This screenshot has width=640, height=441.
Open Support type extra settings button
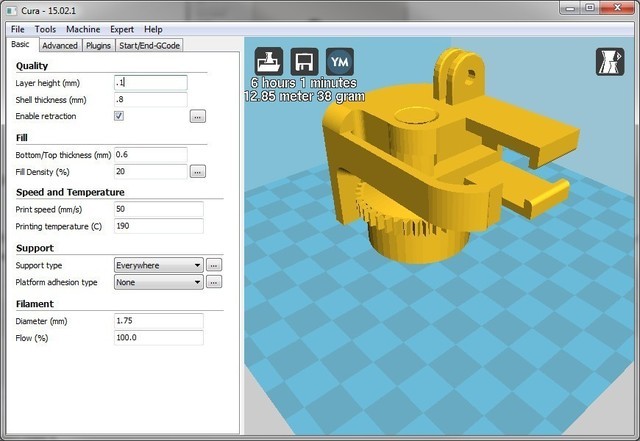pos(214,265)
